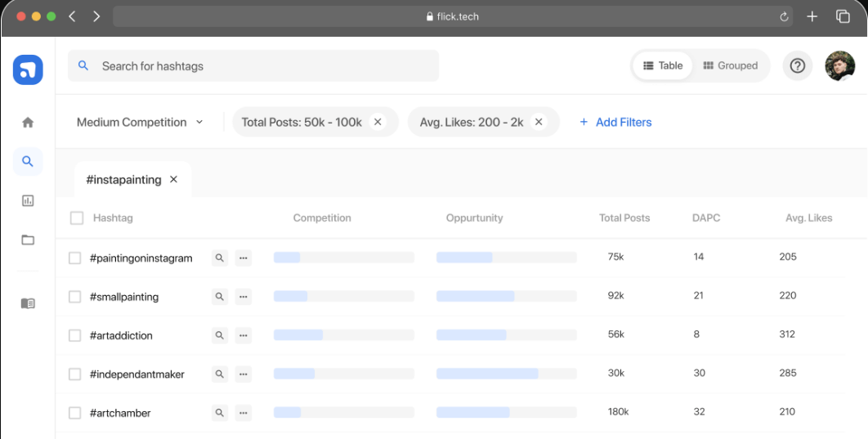The image size is (868, 439).
Task: Check the box for #artaddiction
Action: point(75,335)
